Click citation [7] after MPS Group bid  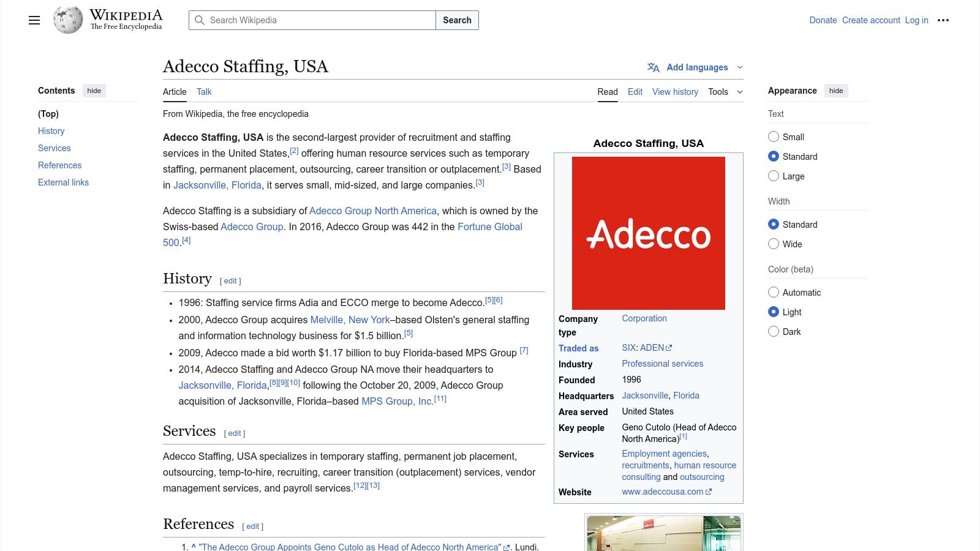[x=524, y=351]
